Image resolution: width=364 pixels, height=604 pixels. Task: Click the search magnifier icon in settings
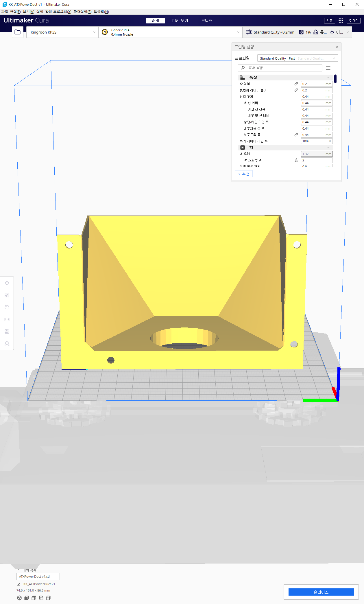[x=243, y=68]
